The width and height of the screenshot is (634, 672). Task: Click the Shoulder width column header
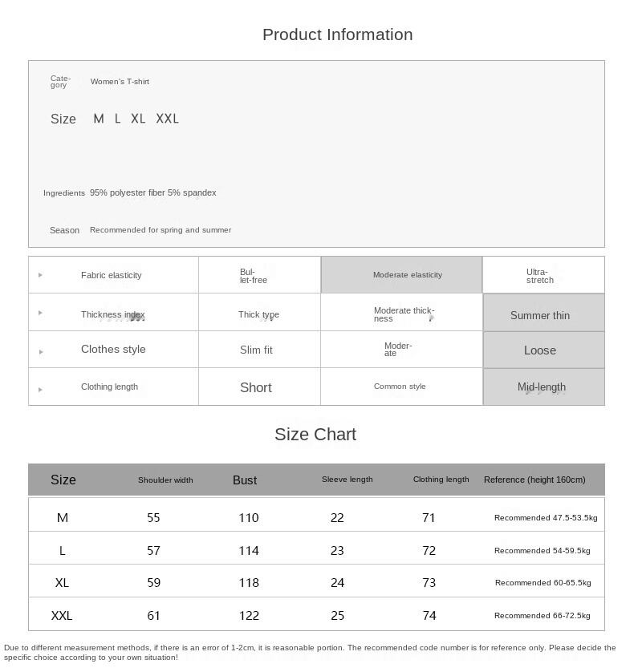[165, 480]
